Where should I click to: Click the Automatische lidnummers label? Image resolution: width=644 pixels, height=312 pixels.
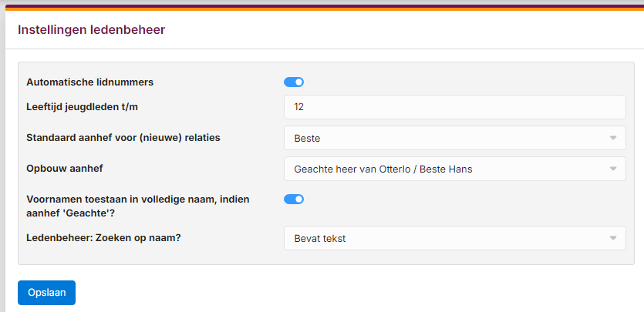[x=90, y=82]
